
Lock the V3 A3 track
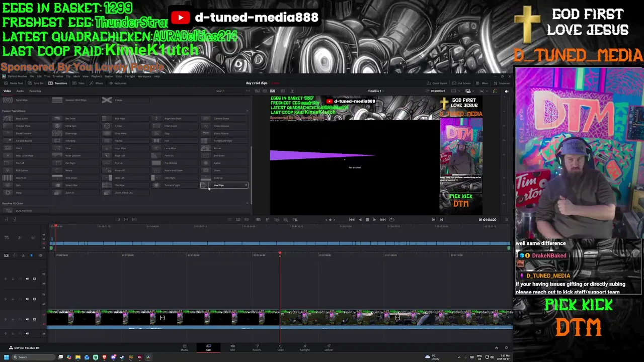point(13,279)
